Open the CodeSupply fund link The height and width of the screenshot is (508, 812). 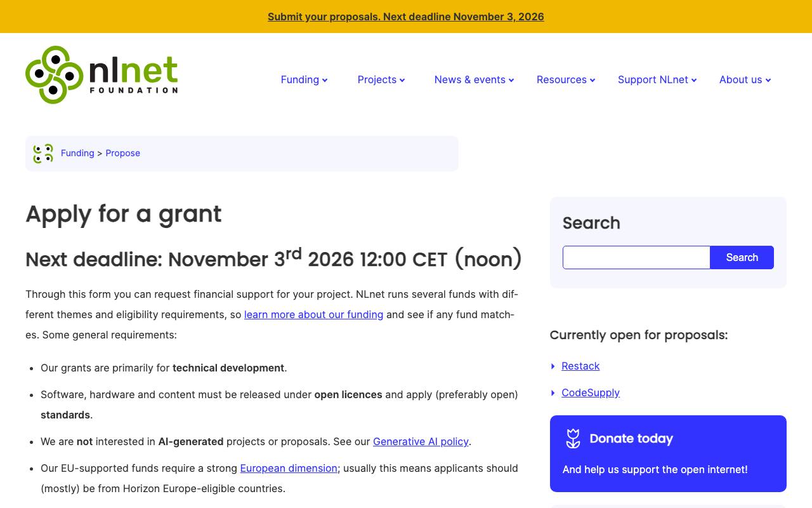click(591, 392)
